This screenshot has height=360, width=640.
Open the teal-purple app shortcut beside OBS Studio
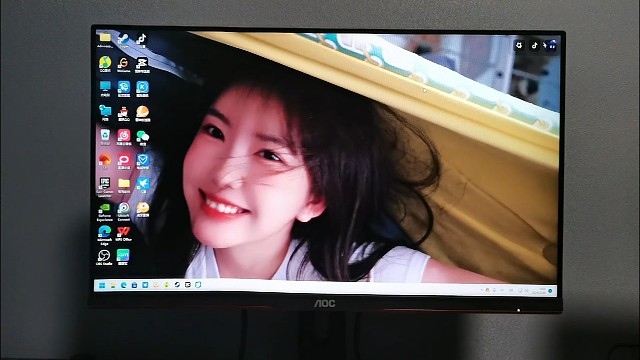coord(123,257)
